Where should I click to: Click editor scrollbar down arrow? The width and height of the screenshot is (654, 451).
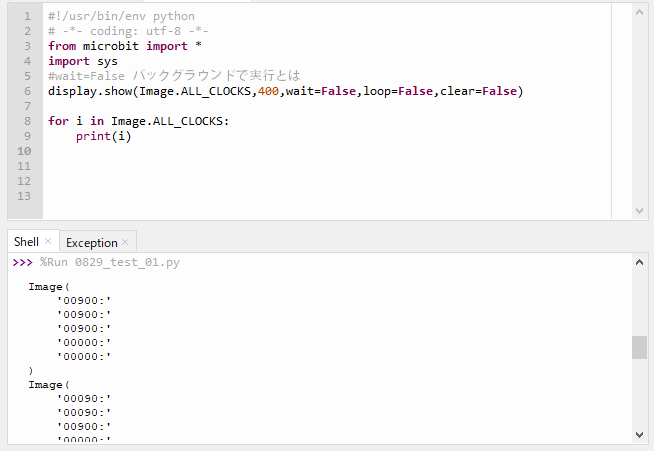(639, 211)
